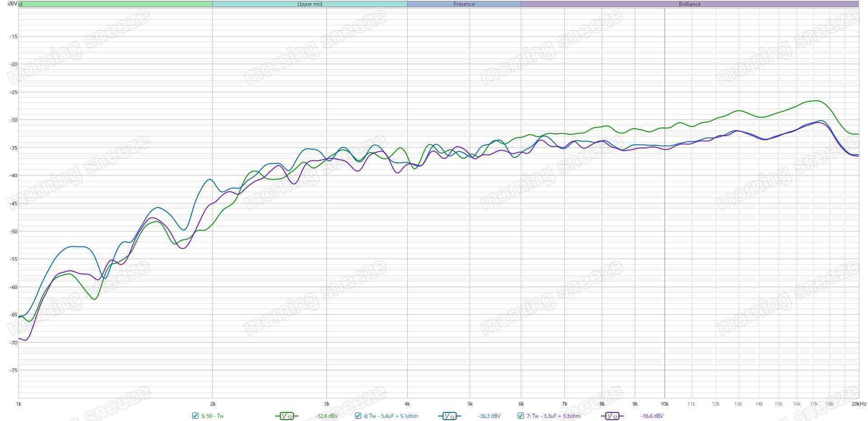The image size is (868, 421).
Task: Click the 'Presence' frequency band header
Action: (x=464, y=4)
